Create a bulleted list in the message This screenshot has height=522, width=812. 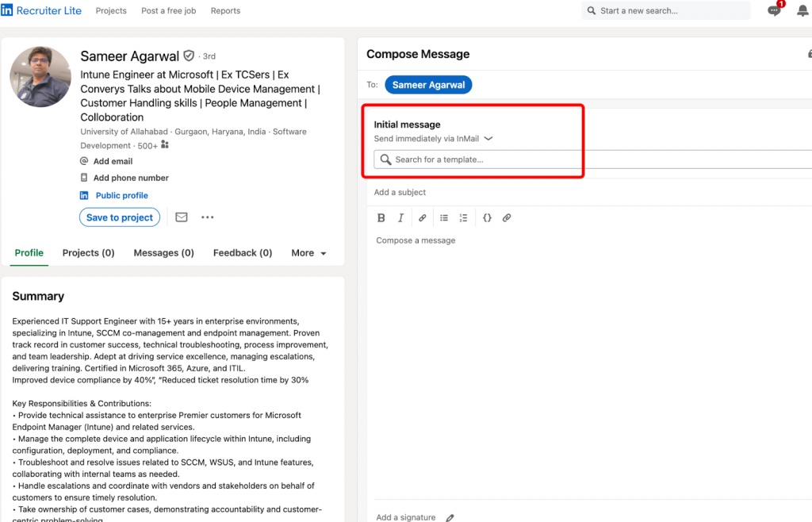[444, 217]
